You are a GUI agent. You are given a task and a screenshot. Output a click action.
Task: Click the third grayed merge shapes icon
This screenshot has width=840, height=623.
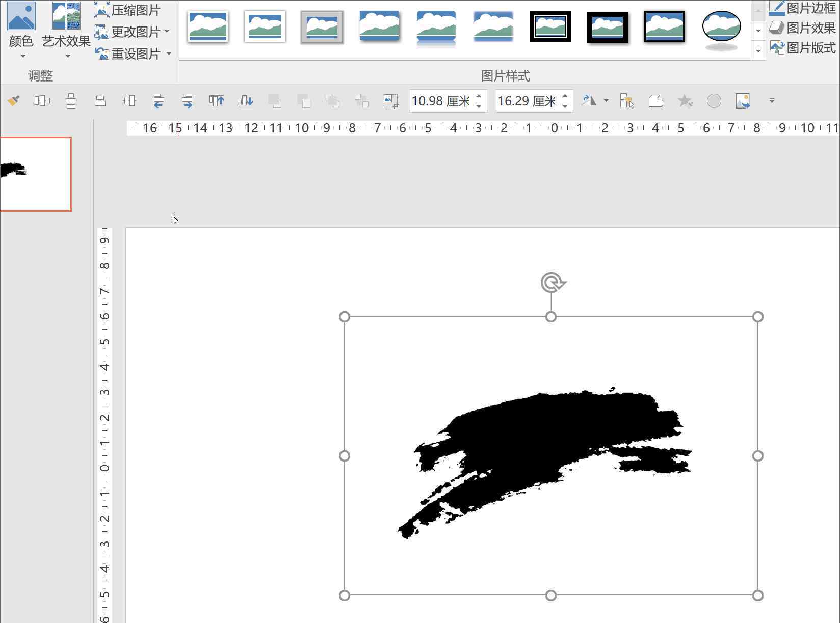333,101
